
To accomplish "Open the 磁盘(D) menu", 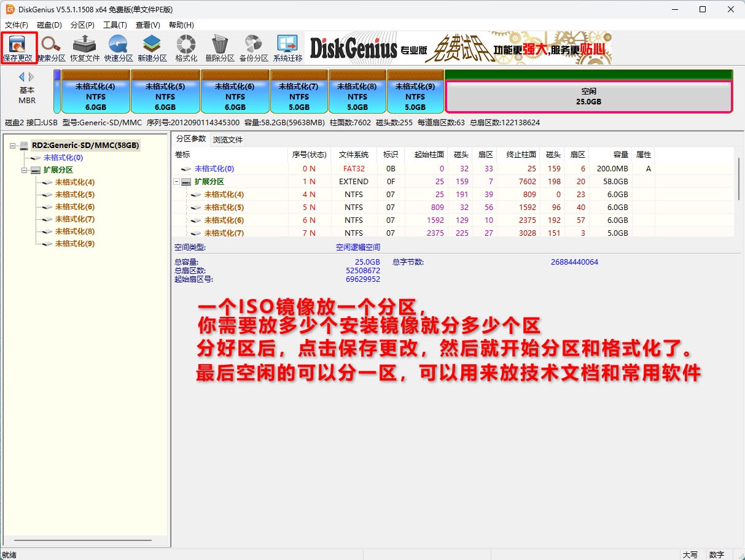I will [x=49, y=25].
